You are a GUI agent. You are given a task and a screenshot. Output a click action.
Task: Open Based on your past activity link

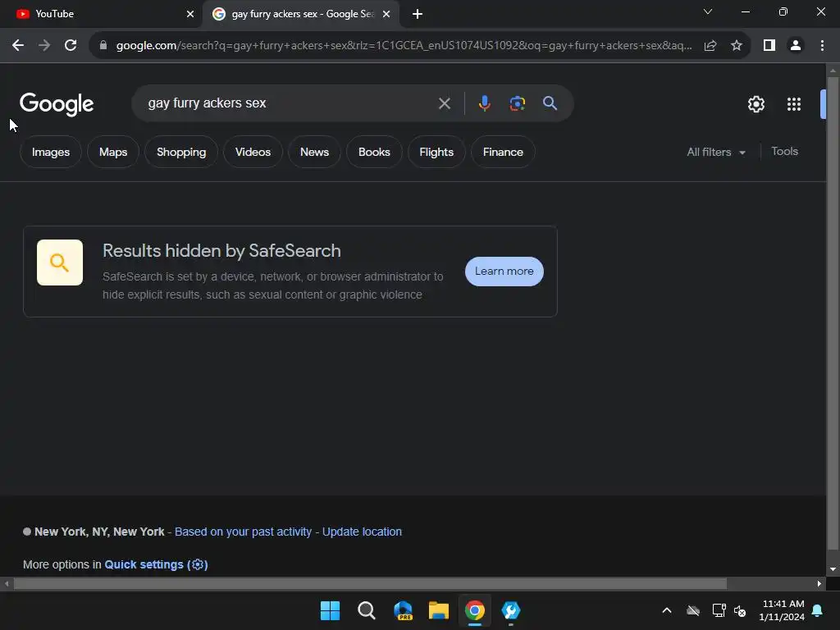click(x=243, y=532)
